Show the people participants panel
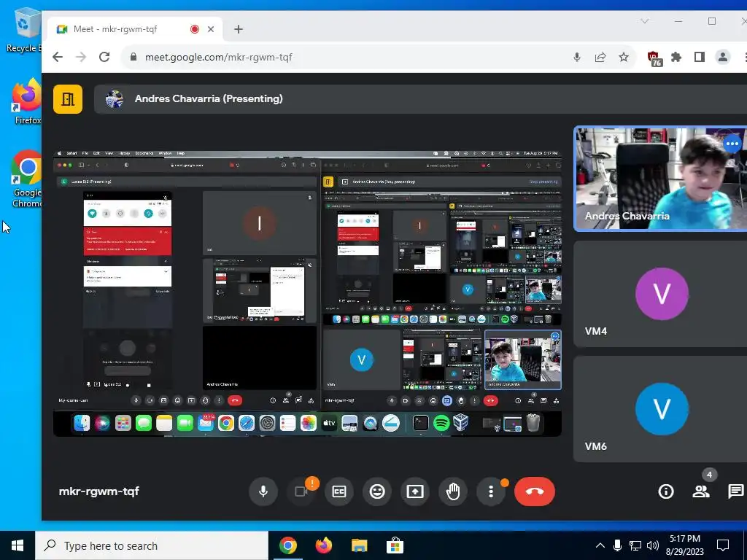 701,491
